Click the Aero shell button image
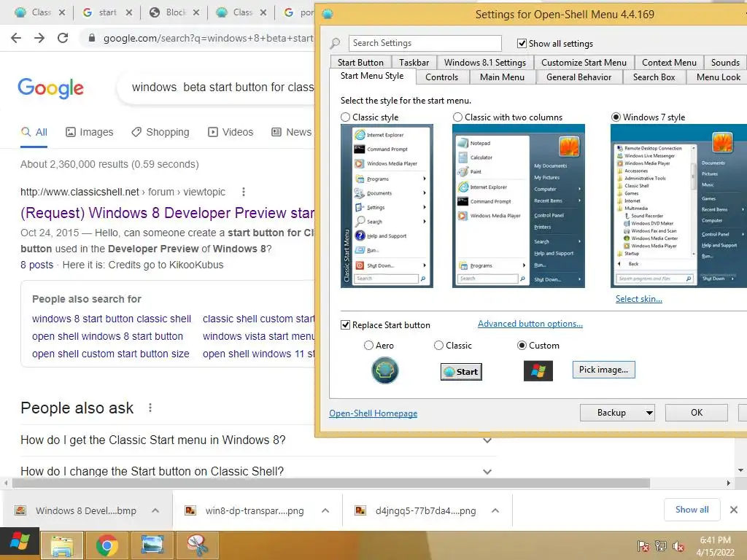Image resolution: width=747 pixels, height=560 pixels. click(x=385, y=370)
